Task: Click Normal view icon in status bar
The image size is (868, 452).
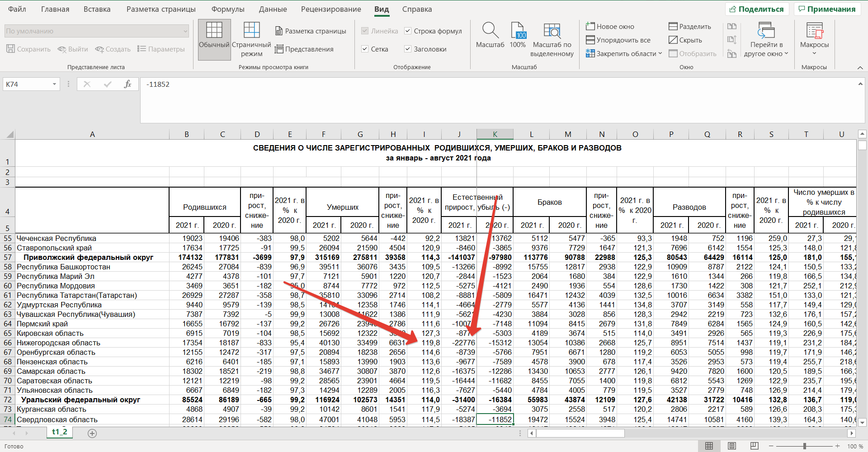Action: tap(709, 446)
